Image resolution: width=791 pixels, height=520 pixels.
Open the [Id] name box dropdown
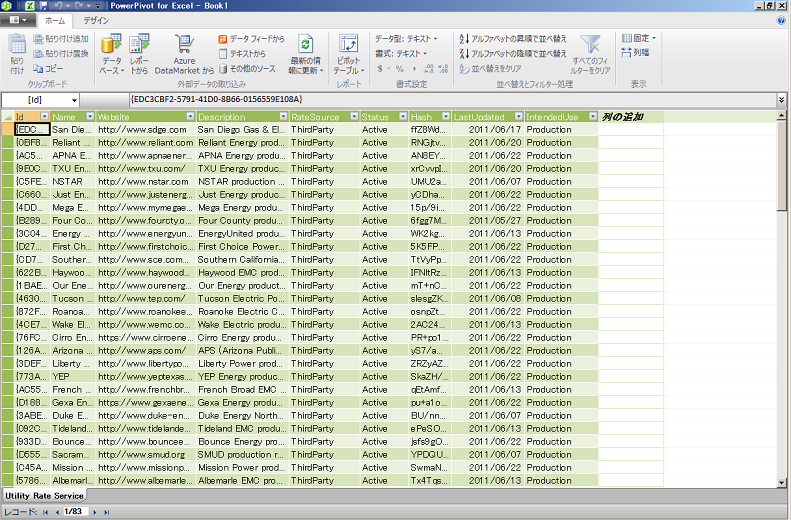[x=74, y=100]
